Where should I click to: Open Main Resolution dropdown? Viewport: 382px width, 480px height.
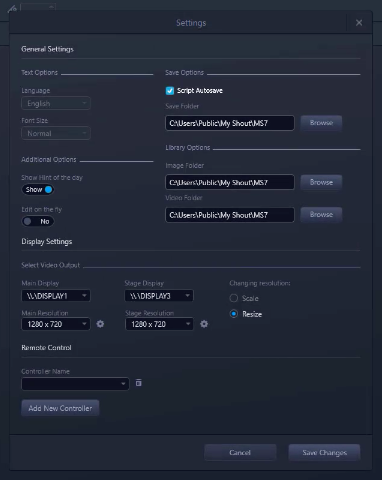(x=56, y=324)
